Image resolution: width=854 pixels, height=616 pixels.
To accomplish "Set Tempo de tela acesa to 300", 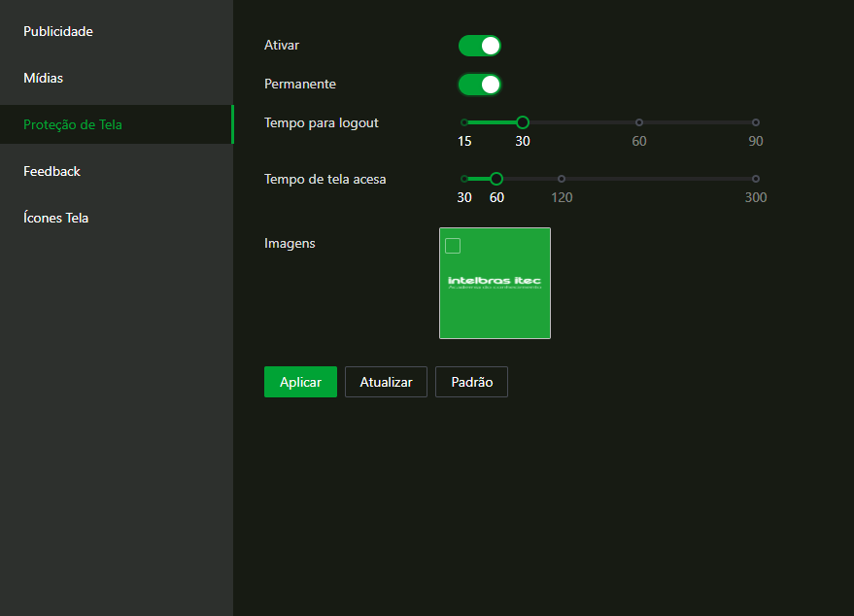I will click(756, 179).
